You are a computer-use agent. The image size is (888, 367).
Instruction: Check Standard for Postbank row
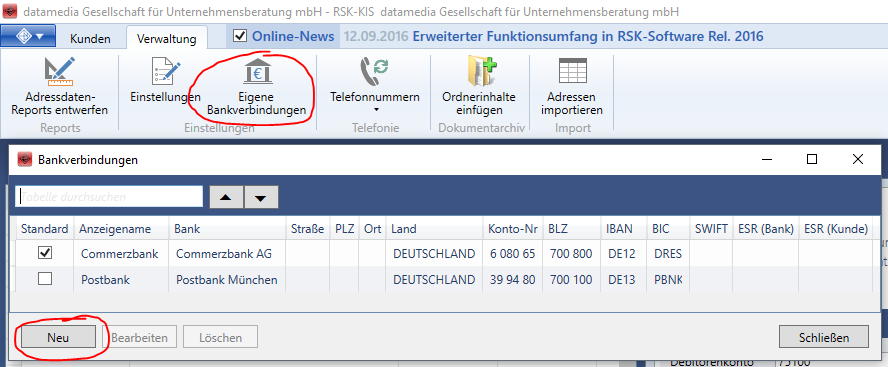pyautogui.click(x=45, y=279)
